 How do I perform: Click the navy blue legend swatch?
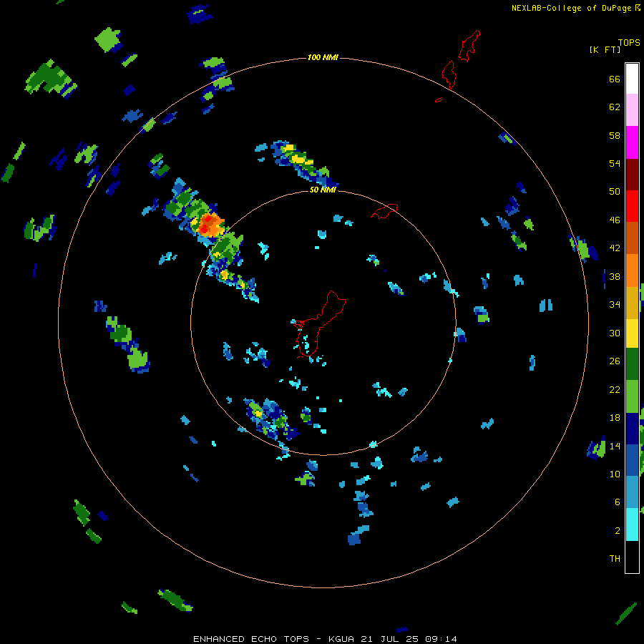pos(632,429)
